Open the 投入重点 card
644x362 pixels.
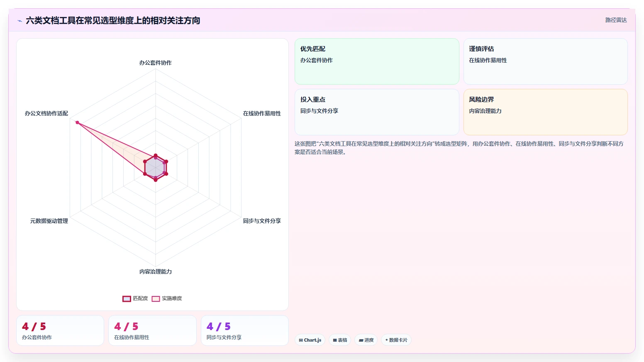tap(377, 112)
